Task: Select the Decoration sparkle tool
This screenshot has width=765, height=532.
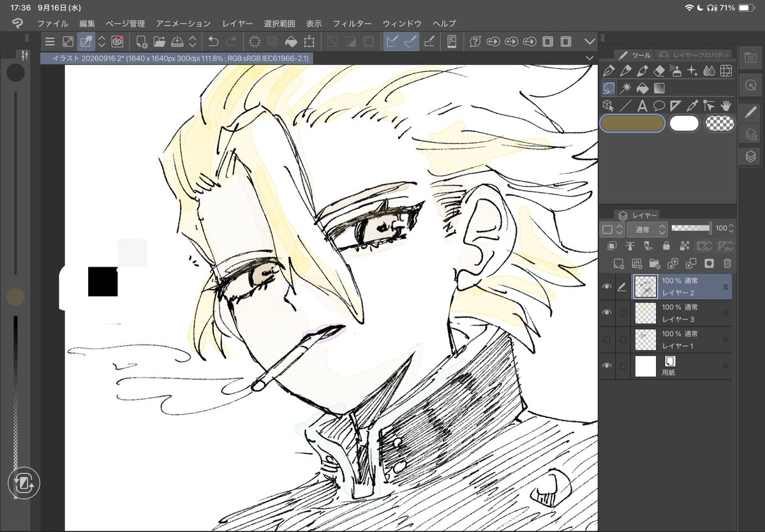Action: pyautogui.click(x=692, y=71)
